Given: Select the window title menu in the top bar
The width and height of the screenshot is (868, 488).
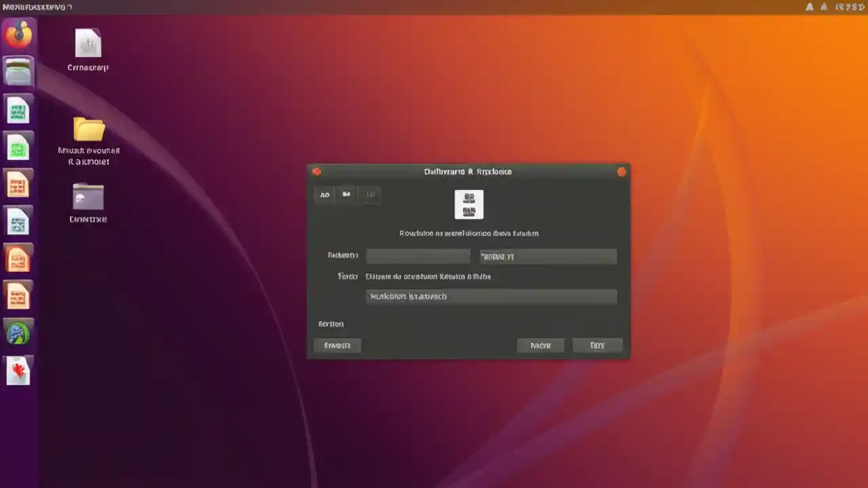Looking at the screenshot, I should [37, 7].
